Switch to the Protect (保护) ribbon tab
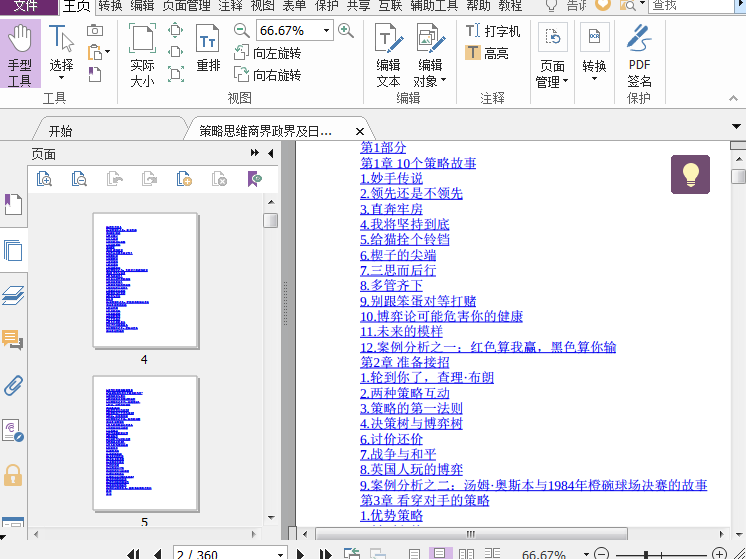The image size is (746, 559). click(327, 6)
